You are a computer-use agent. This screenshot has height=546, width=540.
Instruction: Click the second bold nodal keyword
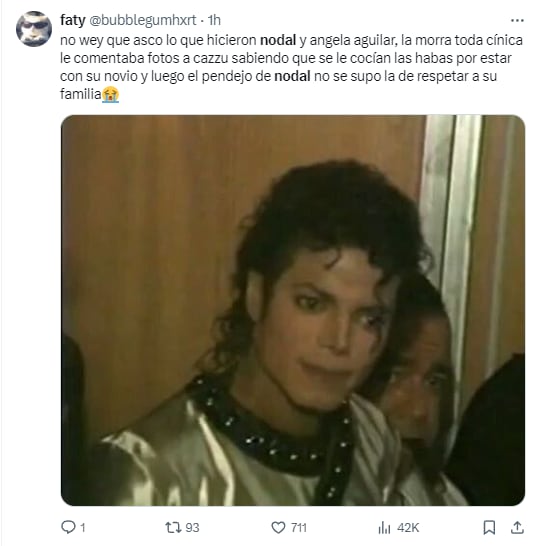(x=292, y=76)
